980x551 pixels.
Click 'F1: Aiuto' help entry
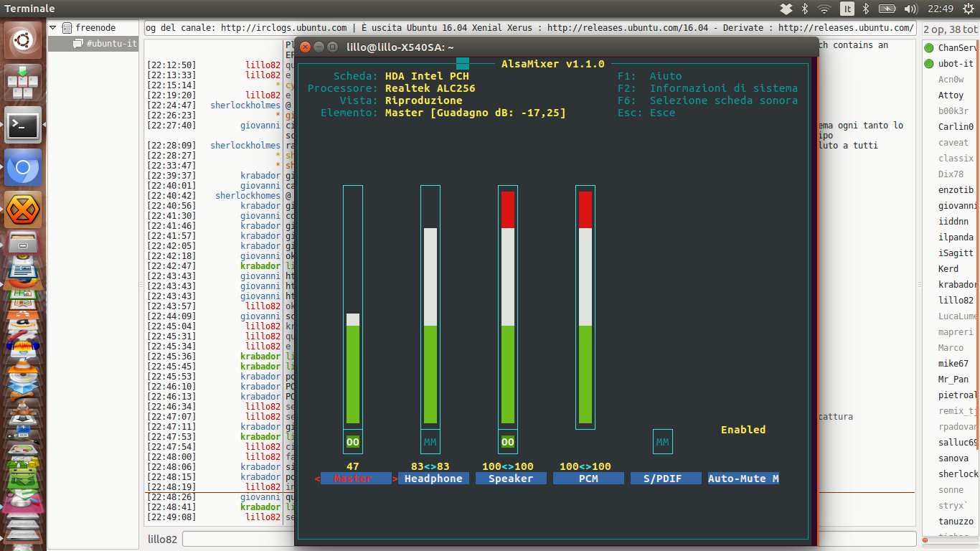click(650, 76)
